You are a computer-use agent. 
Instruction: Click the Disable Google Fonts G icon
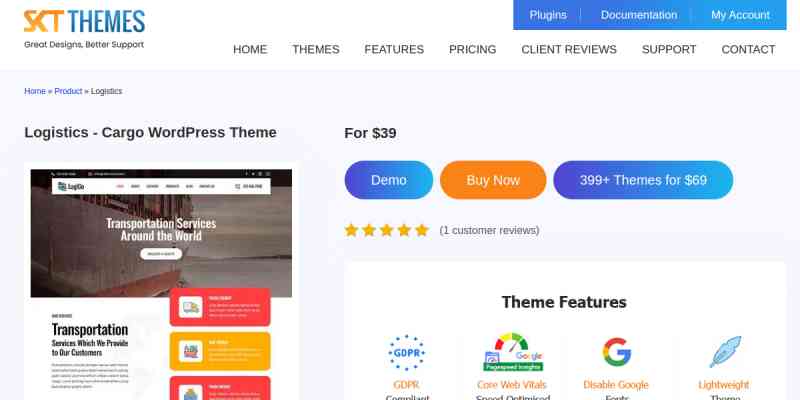pos(616,352)
